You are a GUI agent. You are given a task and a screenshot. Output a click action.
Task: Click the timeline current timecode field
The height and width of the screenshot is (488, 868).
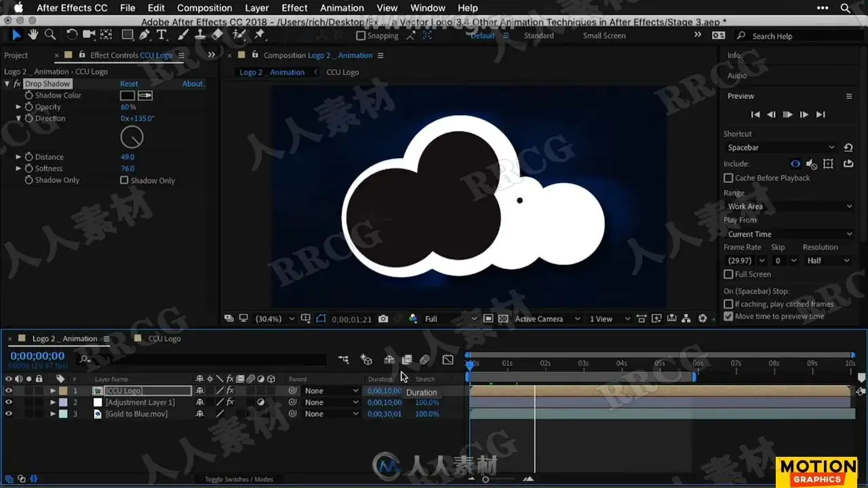point(37,356)
